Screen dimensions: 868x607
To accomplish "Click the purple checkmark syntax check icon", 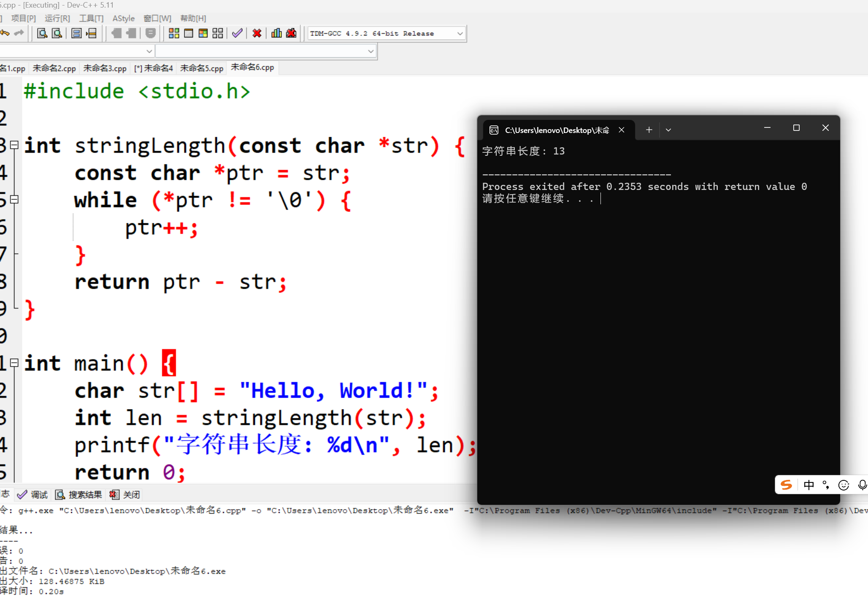I will (237, 33).
